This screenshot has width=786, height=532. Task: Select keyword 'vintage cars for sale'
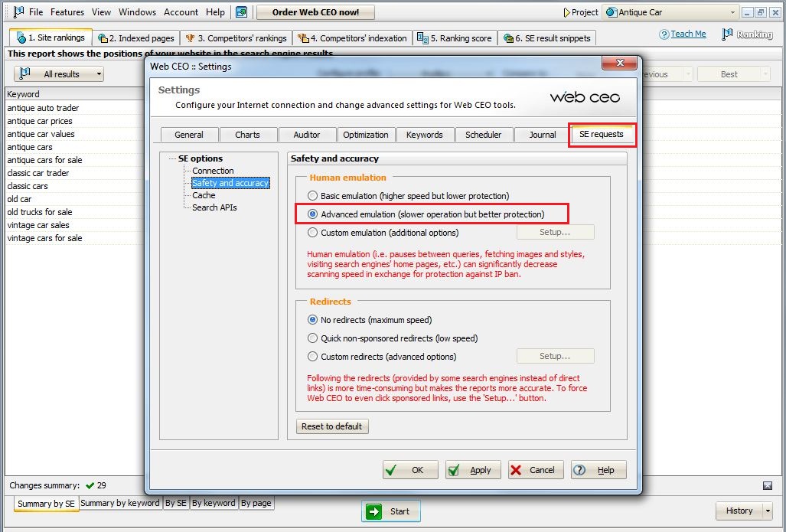click(44, 238)
